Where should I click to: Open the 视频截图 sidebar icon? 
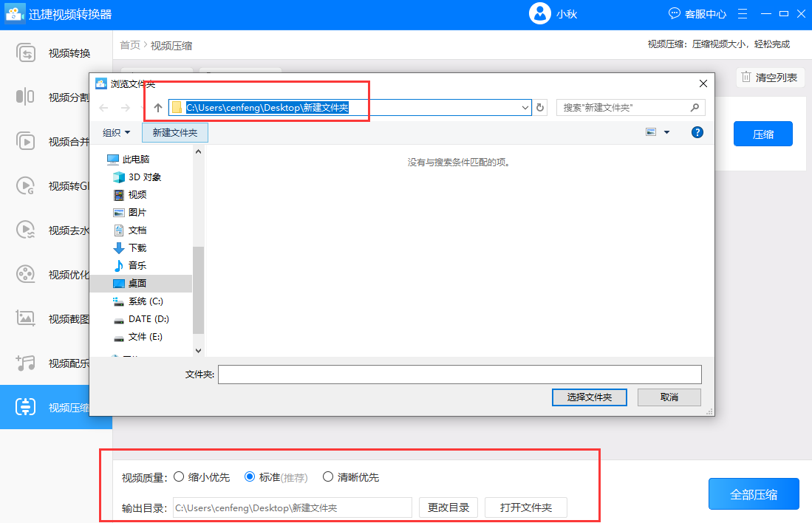tap(25, 318)
